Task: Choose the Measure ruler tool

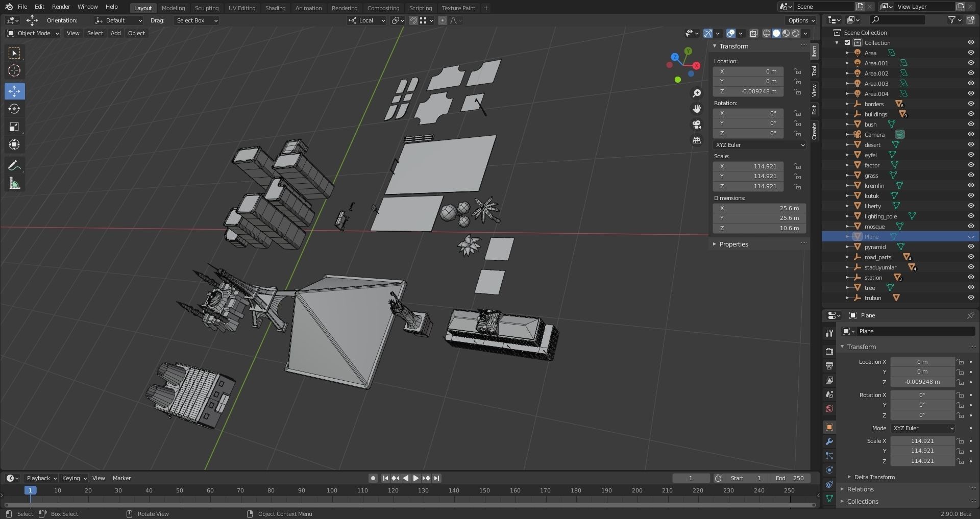Action: click(14, 183)
